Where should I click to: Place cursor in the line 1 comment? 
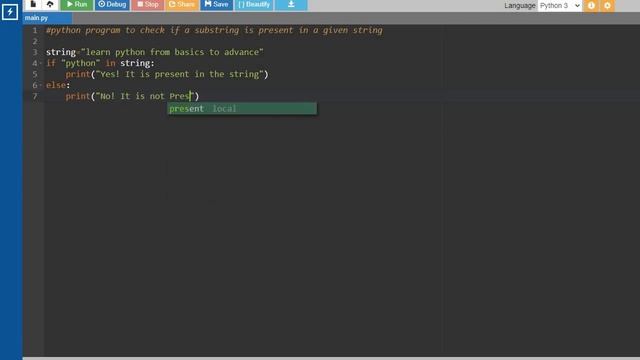(214, 30)
